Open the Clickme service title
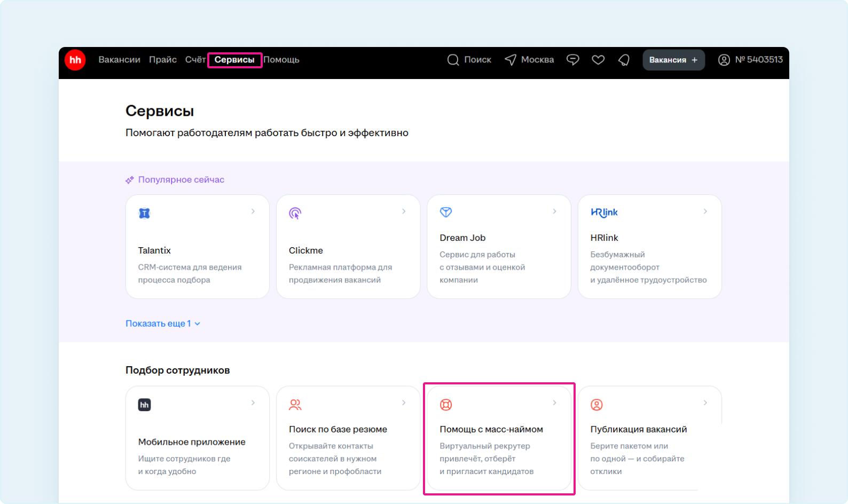 306,250
